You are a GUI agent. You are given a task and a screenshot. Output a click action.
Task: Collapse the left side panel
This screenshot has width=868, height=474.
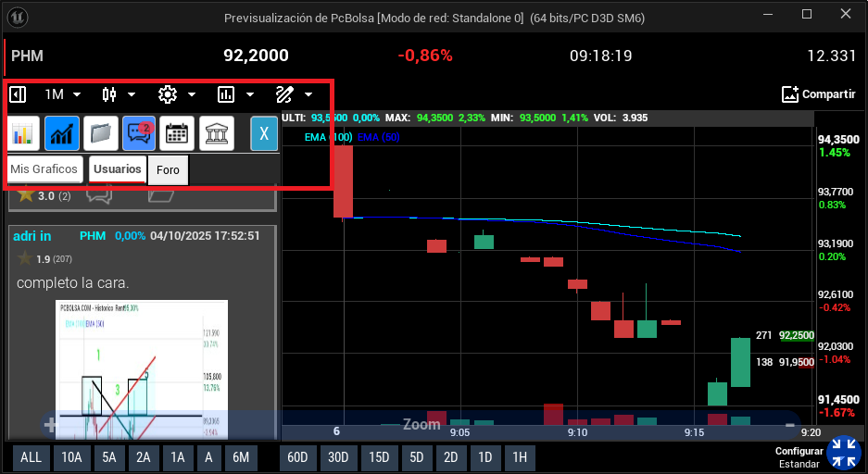[x=18, y=94]
